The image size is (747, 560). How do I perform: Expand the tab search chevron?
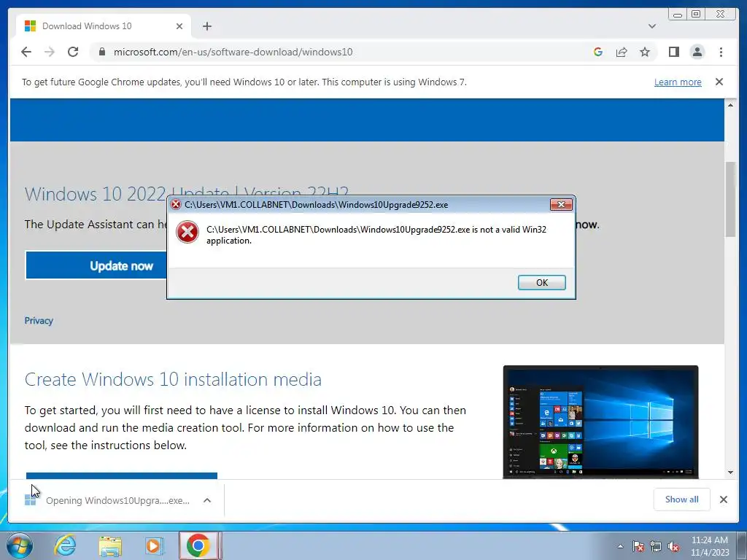(x=651, y=26)
